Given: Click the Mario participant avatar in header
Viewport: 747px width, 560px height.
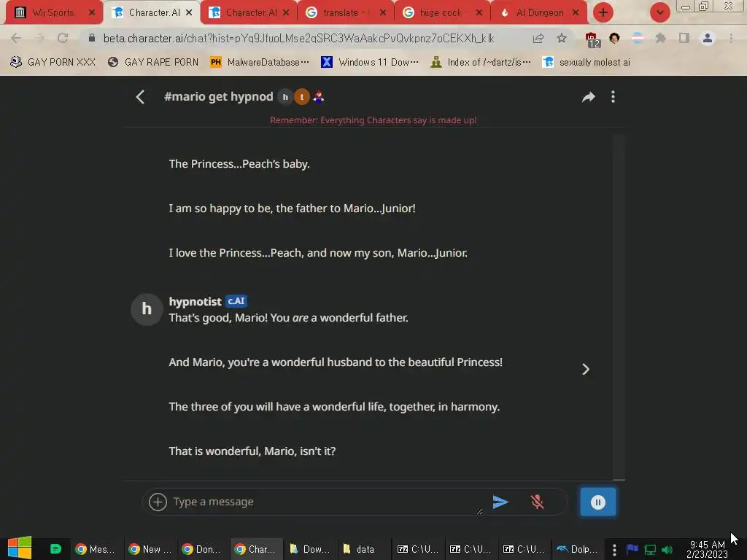Looking at the screenshot, I should click(318, 97).
